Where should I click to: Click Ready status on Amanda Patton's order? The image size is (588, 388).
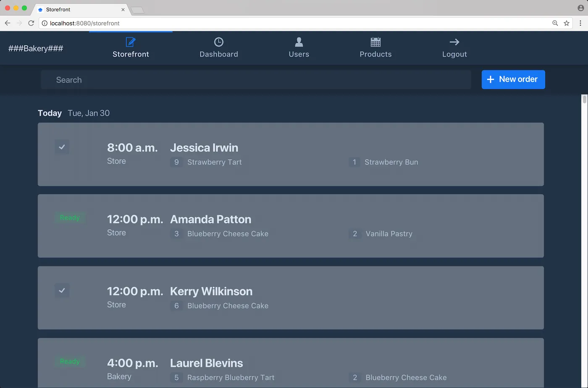coord(70,218)
